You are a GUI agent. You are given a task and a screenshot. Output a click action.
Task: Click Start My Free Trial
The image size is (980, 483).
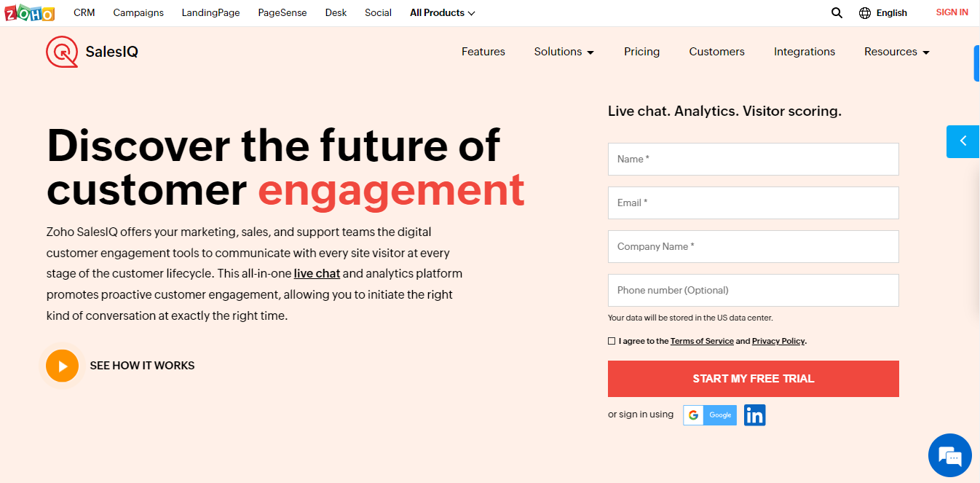pyautogui.click(x=753, y=379)
